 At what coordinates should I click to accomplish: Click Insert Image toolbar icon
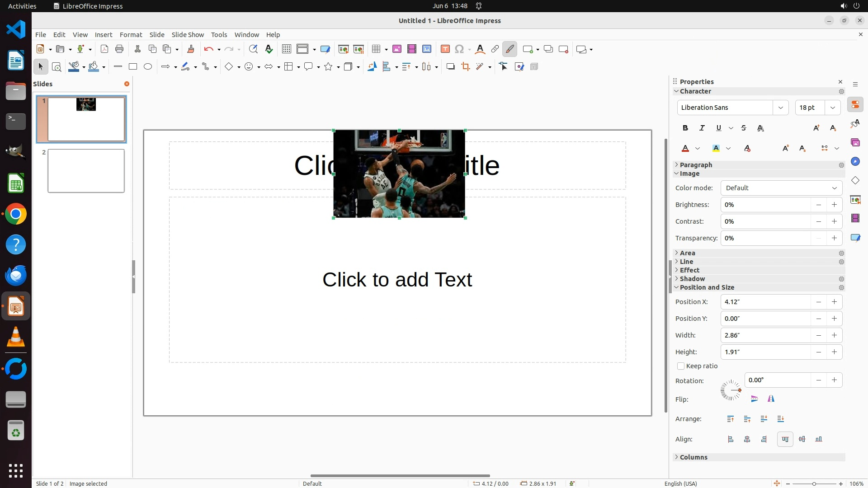click(x=397, y=49)
